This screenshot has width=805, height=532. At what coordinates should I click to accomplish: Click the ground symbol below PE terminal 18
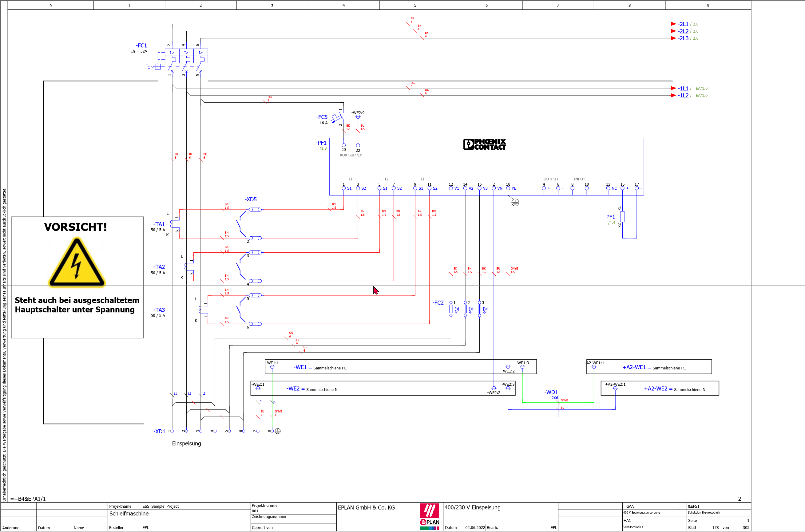pos(515,203)
